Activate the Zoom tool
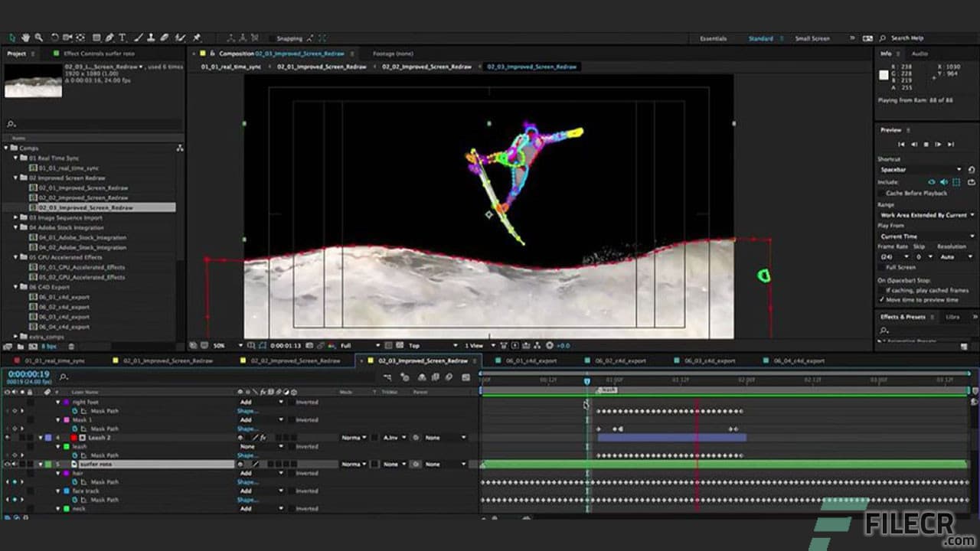The width and height of the screenshot is (980, 551). [x=38, y=37]
